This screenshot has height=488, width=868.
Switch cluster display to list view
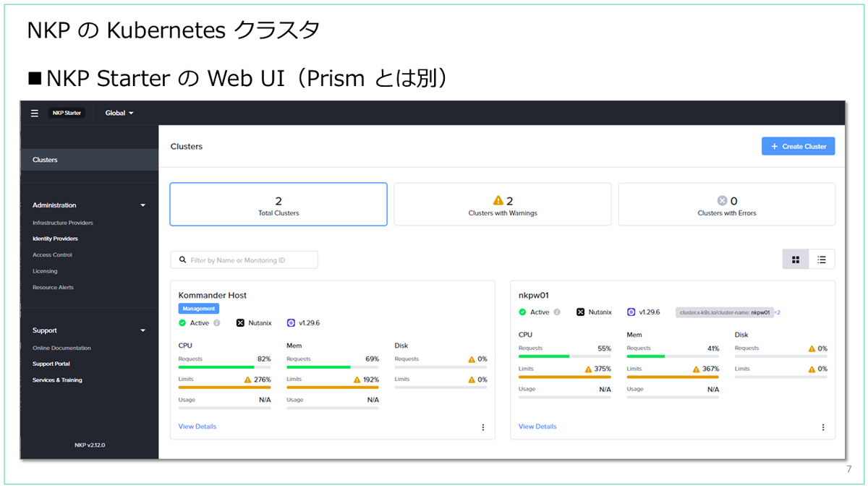point(822,259)
